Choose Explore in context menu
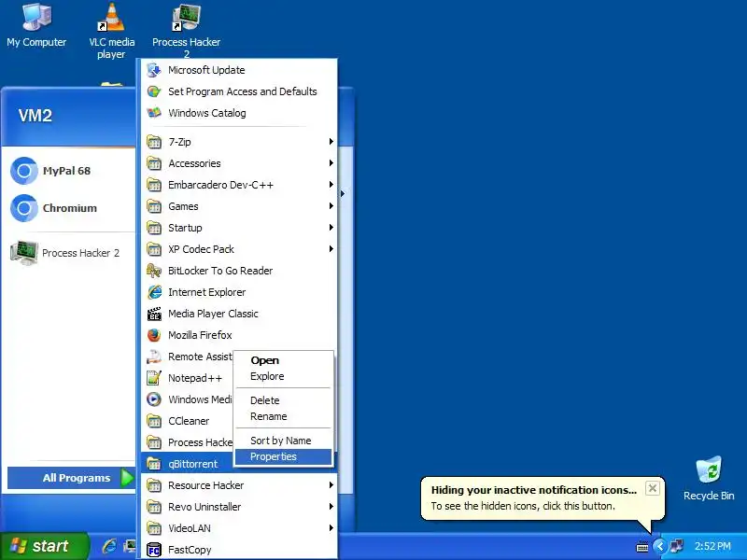This screenshot has height=560, width=747. [284, 376]
